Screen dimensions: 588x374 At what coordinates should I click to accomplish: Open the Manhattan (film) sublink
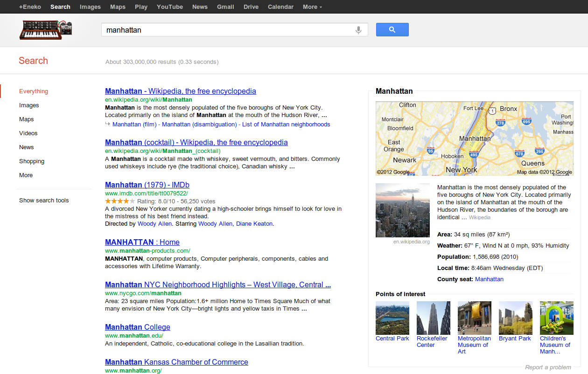pos(134,125)
